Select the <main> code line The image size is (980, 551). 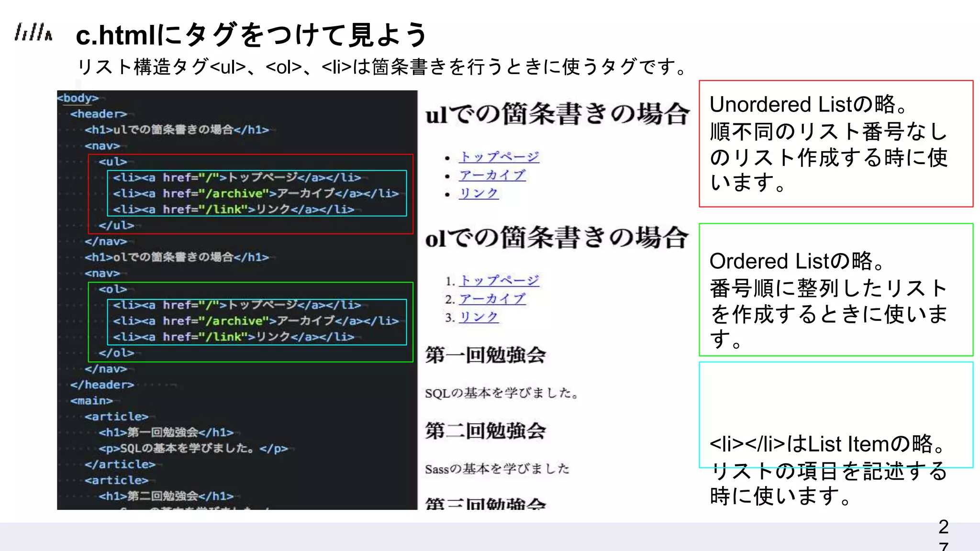[91, 401]
